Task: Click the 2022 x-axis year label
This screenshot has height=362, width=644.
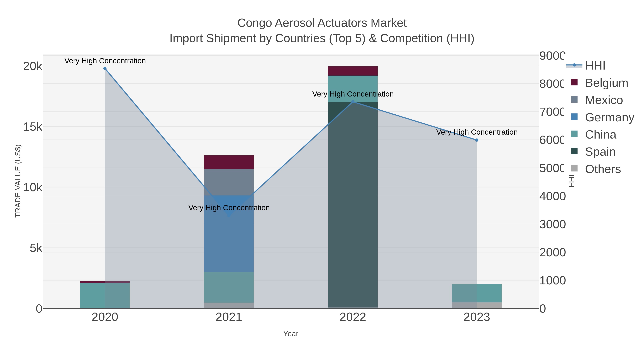Action: 353,317
